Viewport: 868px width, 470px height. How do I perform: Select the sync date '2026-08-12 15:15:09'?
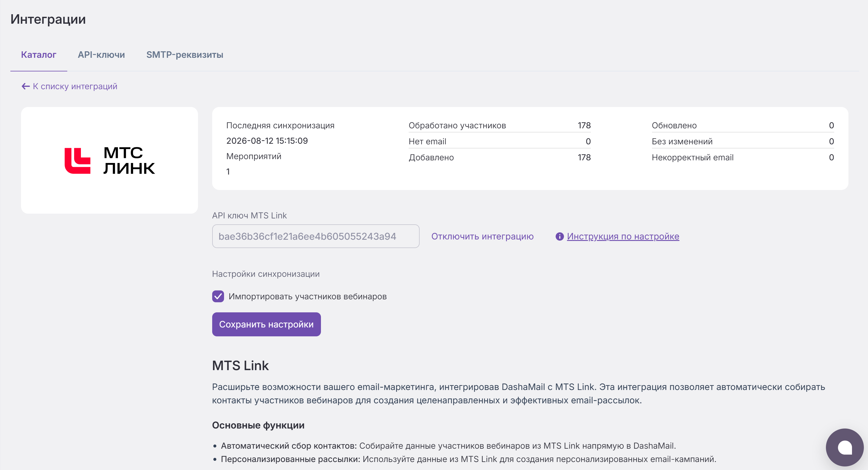pos(267,141)
